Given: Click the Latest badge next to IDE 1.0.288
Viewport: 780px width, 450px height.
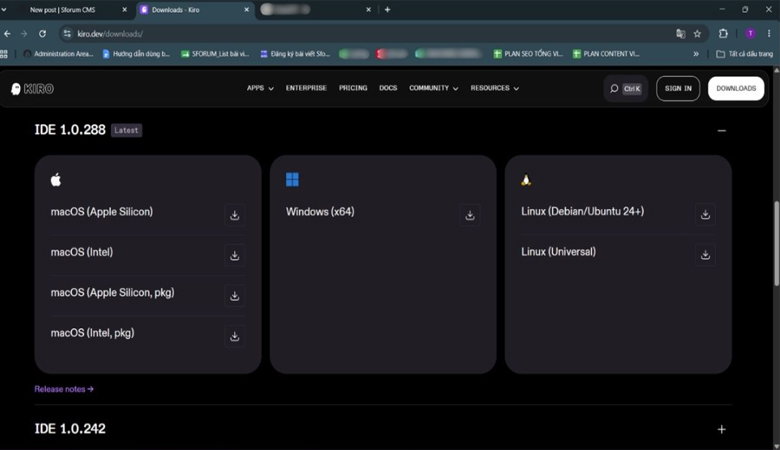Looking at the screenshot, I should (126, 130).
